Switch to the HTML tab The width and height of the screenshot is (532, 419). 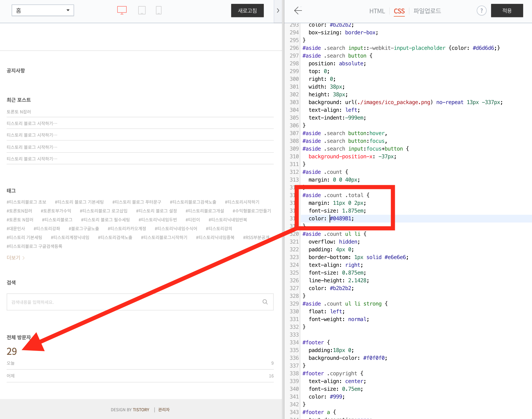click(377, 11)
